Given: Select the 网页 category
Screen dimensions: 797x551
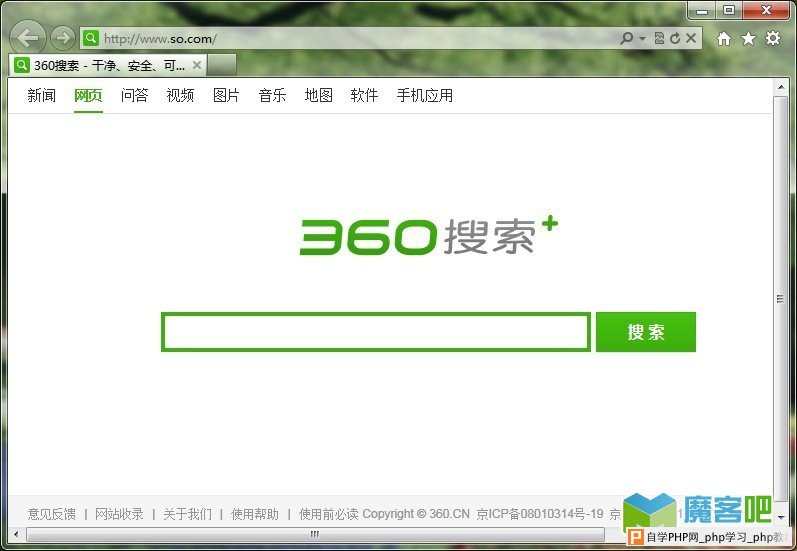Looking at the screenshot, I should 88,95.
